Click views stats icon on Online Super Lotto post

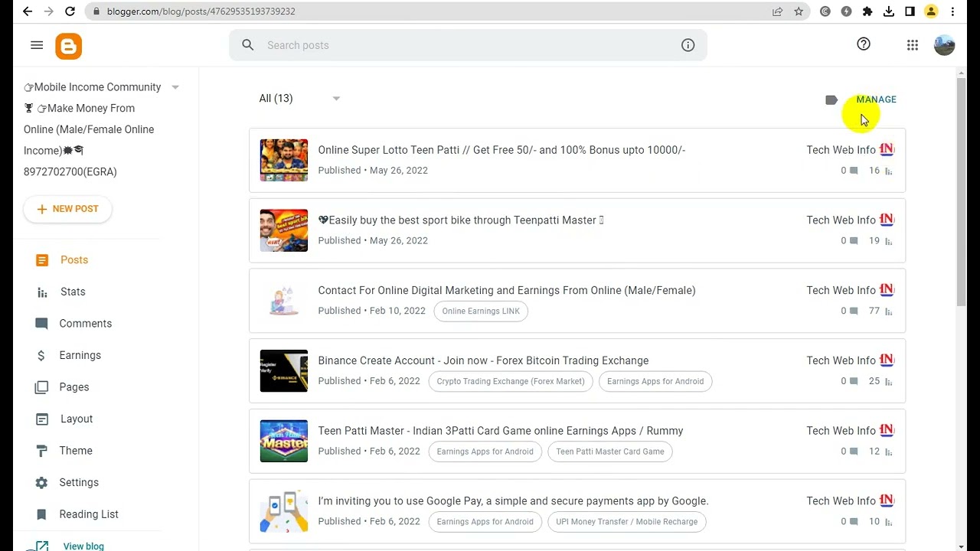click(889, 171)
